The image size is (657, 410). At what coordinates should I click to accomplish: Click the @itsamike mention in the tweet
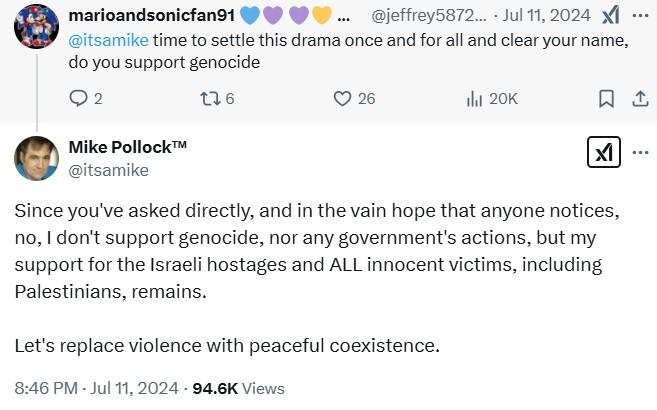109,41
